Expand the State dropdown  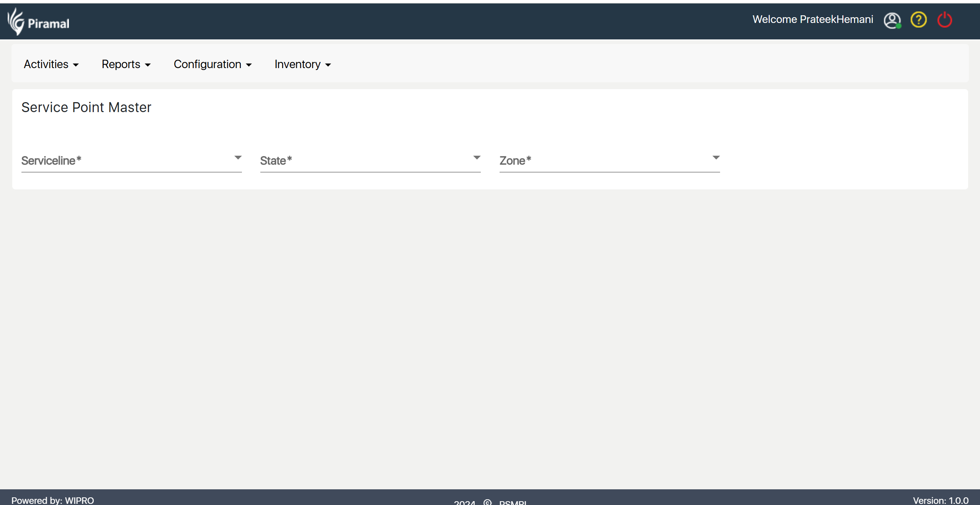click(370, 161)
